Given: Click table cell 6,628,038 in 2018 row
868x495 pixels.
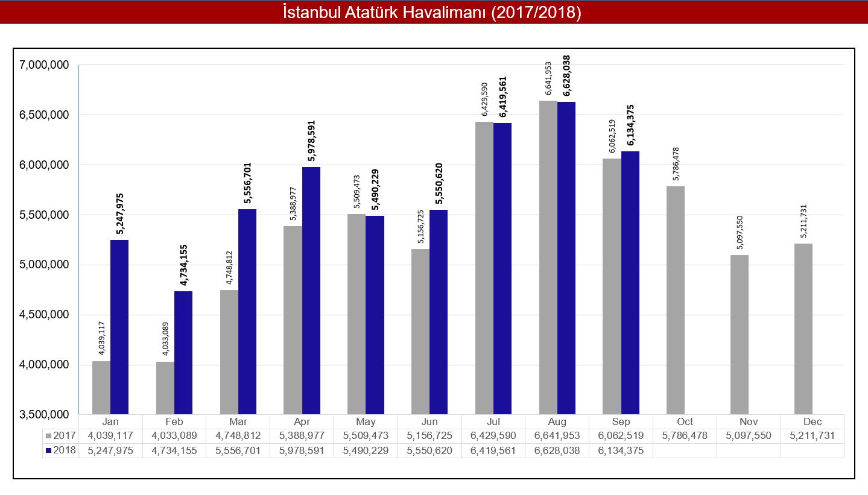Looking at the screenshot, I should point(557,450).
